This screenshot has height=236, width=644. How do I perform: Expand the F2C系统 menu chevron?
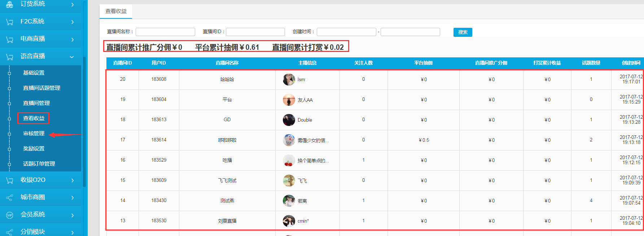click(73, 22)
